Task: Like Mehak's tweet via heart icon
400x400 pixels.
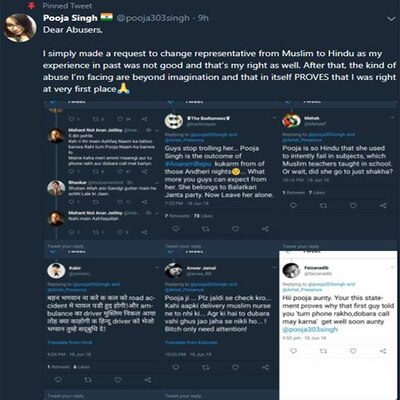Action: click(x=353, y=205)
